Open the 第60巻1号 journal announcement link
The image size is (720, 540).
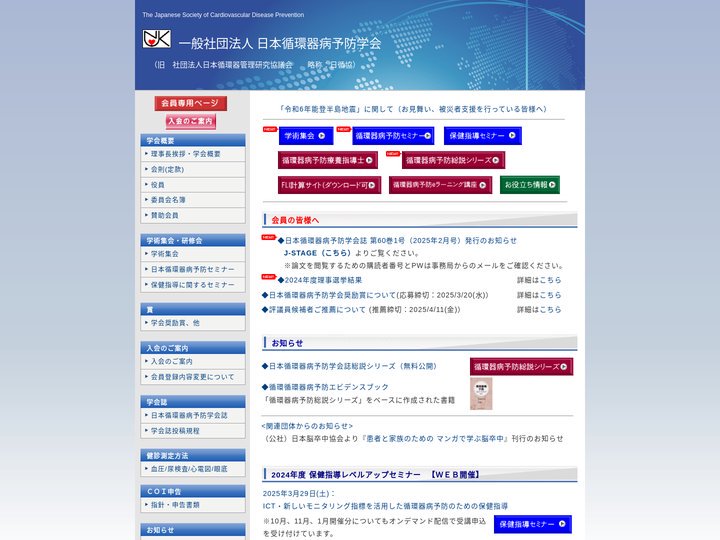397,241
